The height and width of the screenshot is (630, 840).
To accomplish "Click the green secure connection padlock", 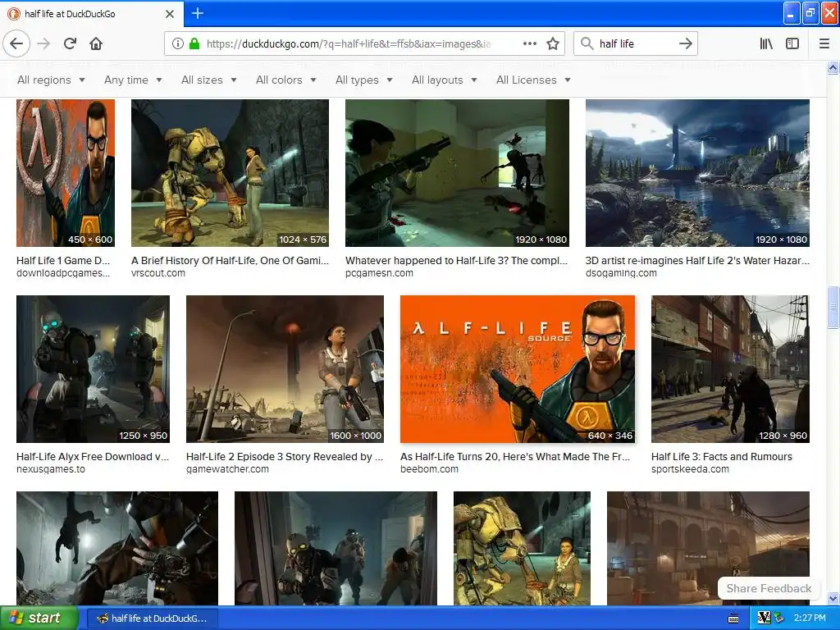I will click(194, 43).
